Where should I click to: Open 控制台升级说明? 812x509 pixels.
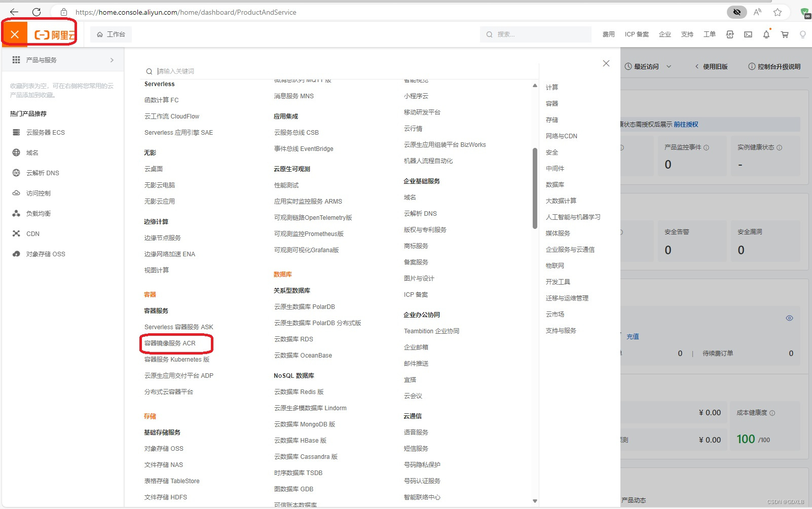pos(774,66)
